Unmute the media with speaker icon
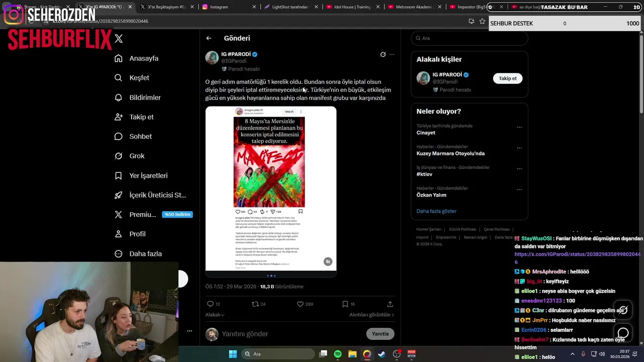Viewport: 644px width, 362px height. (x=328, y=261)
